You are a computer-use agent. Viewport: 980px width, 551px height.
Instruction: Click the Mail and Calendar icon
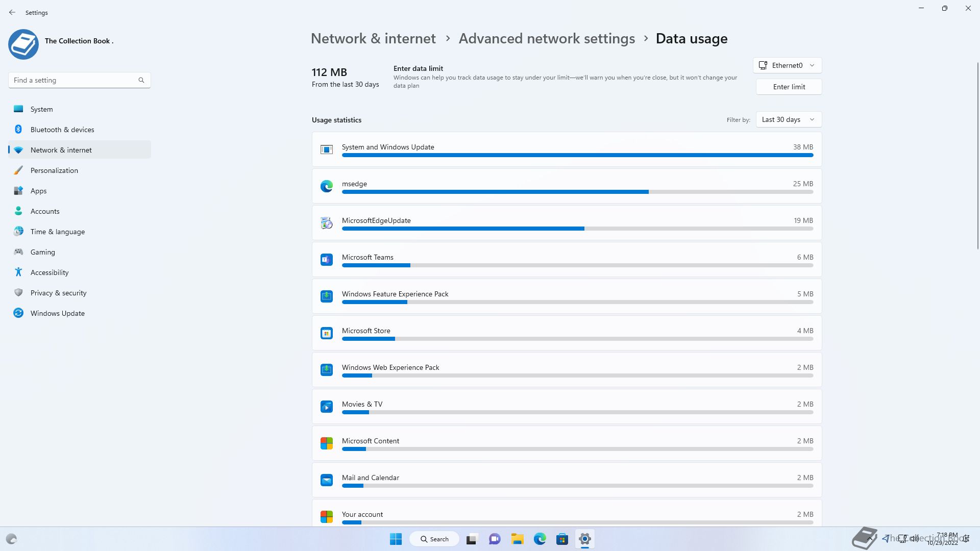(327, 480)
